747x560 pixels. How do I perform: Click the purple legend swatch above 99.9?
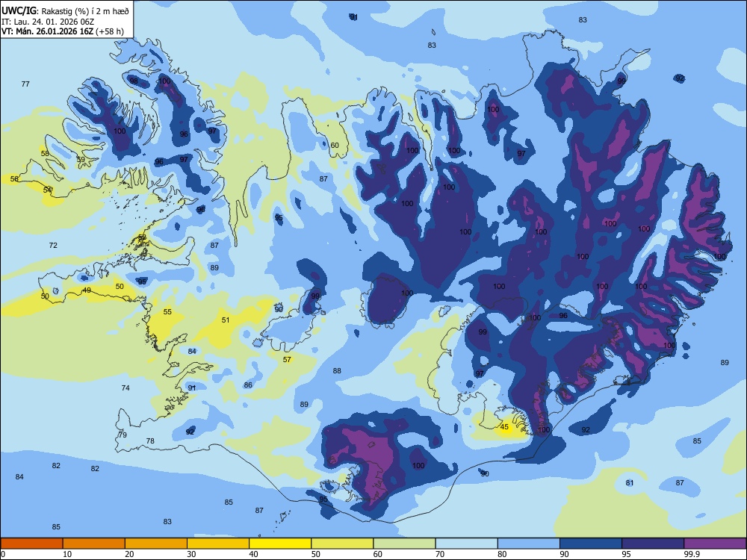click(x=715, y=544)
